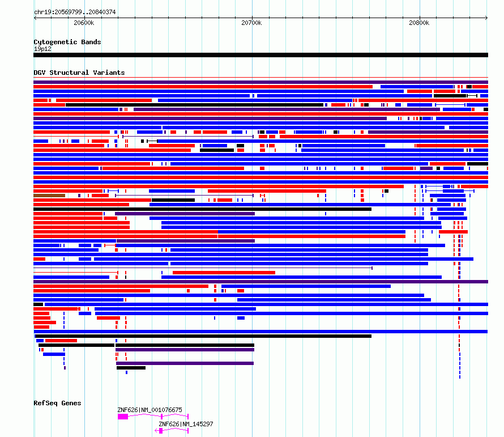This screenshot has height=437, width=504.
Task: Select the RefSeq Genes track title
Action: 57,403
